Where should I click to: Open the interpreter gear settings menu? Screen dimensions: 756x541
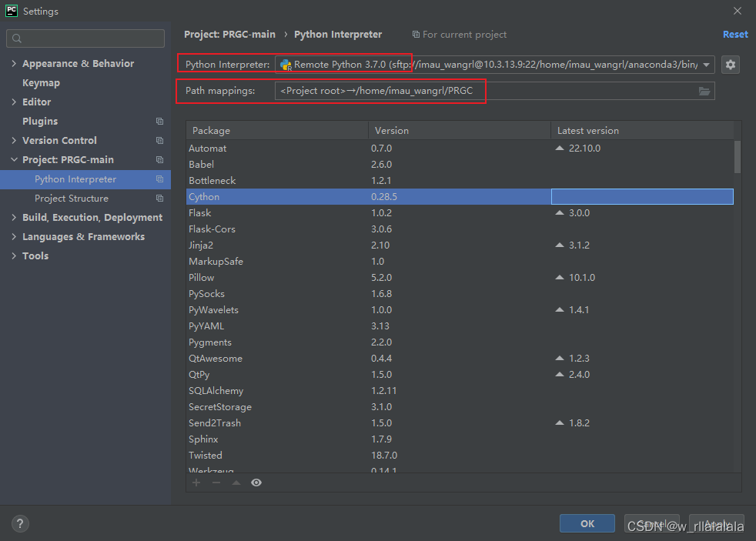730,65
